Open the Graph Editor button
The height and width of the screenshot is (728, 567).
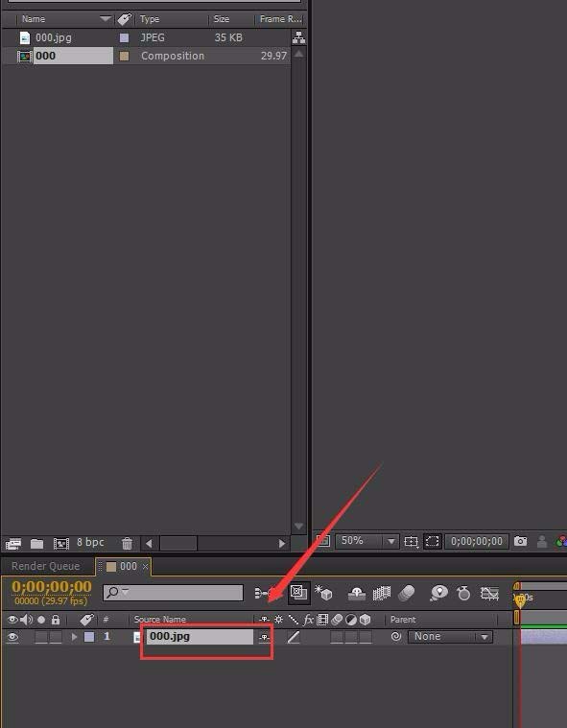click(x=489, y=593)
